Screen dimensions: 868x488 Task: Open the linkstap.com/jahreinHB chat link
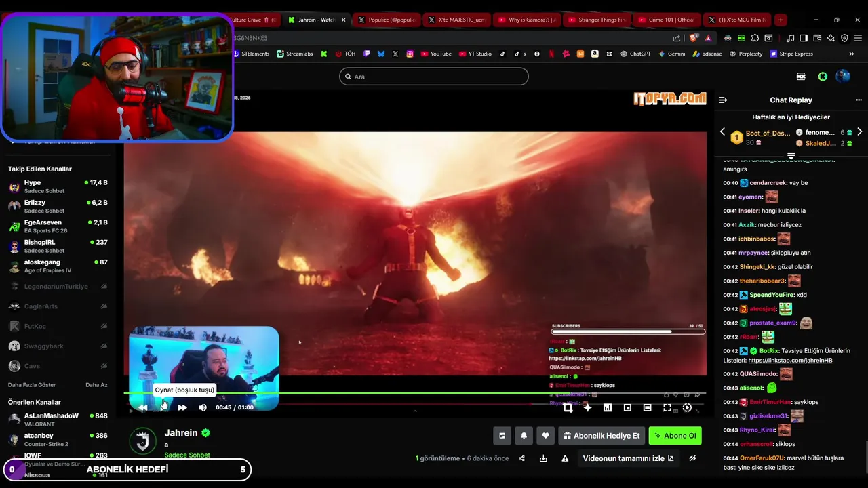coord(790,361)
